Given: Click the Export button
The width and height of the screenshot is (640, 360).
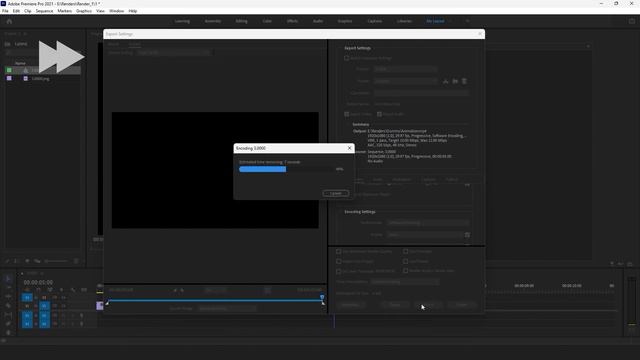Looking at the screenshot, I should pos(428,305).
